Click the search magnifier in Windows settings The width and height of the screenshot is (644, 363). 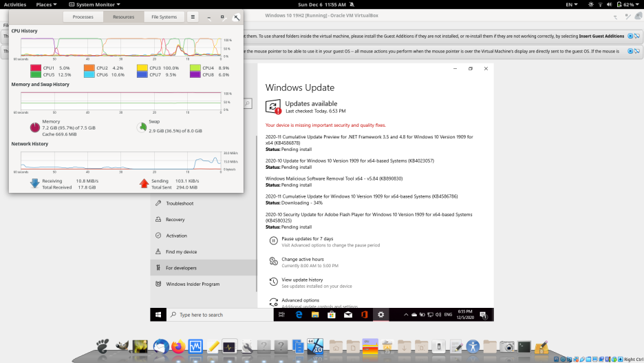click(247, 103)
